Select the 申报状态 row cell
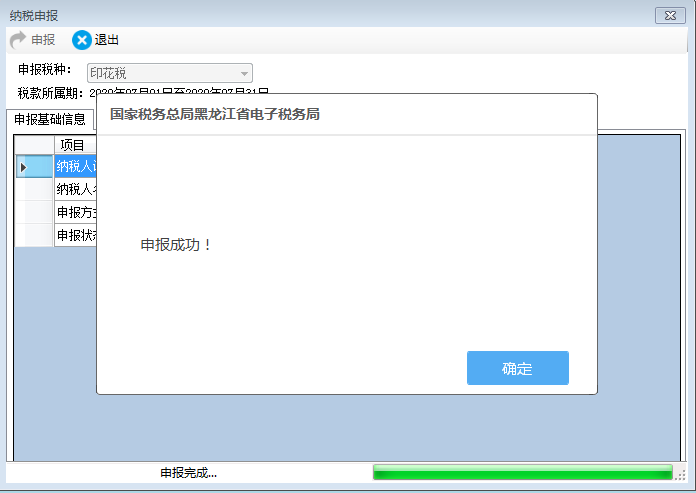 click(x=75, y=235)
